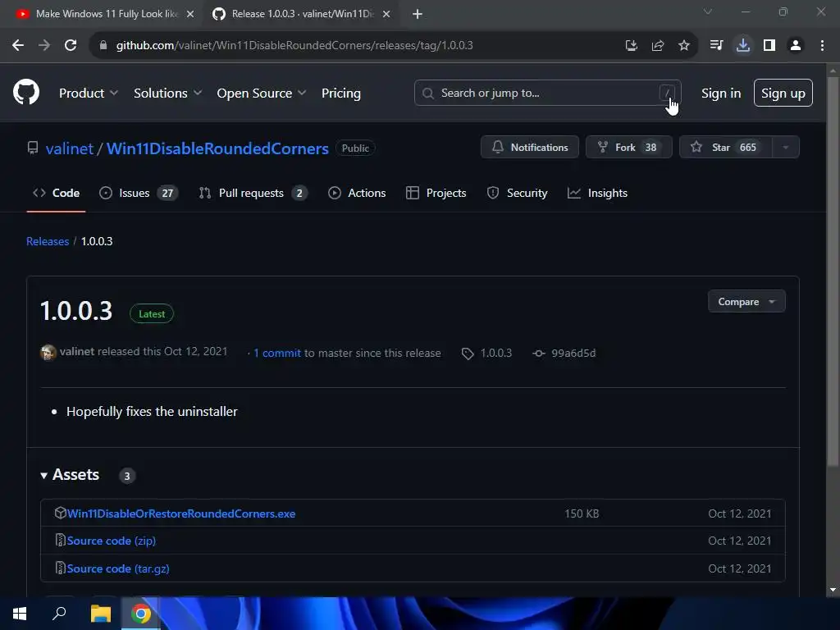The image size is (840, 630).
Task: Click valinet avatar thumbnail
Action: click(48, 353)
